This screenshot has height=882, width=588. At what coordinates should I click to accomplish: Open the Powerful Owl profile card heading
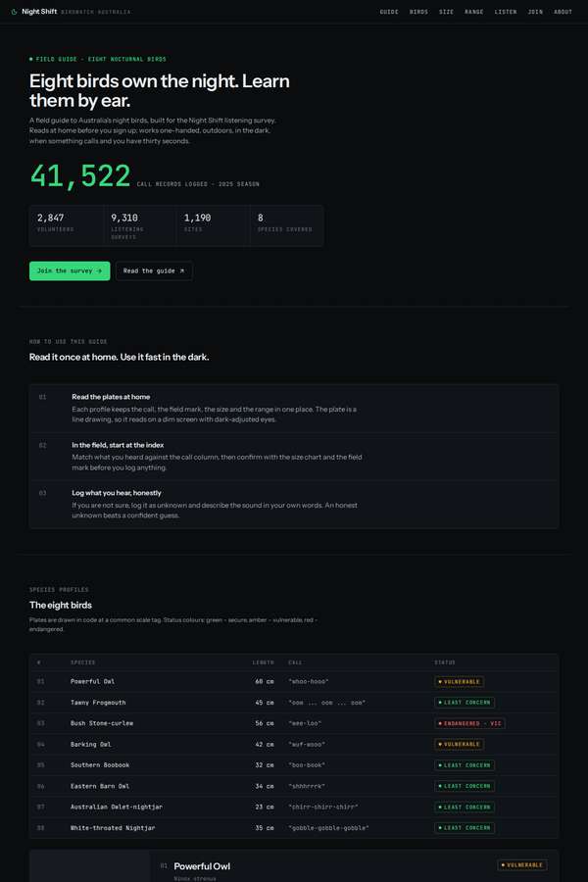coord(202,866)
